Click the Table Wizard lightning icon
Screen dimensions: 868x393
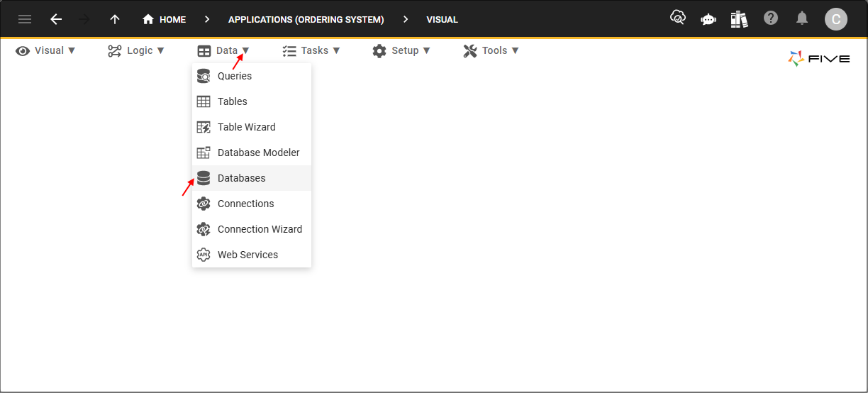pos(204,127)
